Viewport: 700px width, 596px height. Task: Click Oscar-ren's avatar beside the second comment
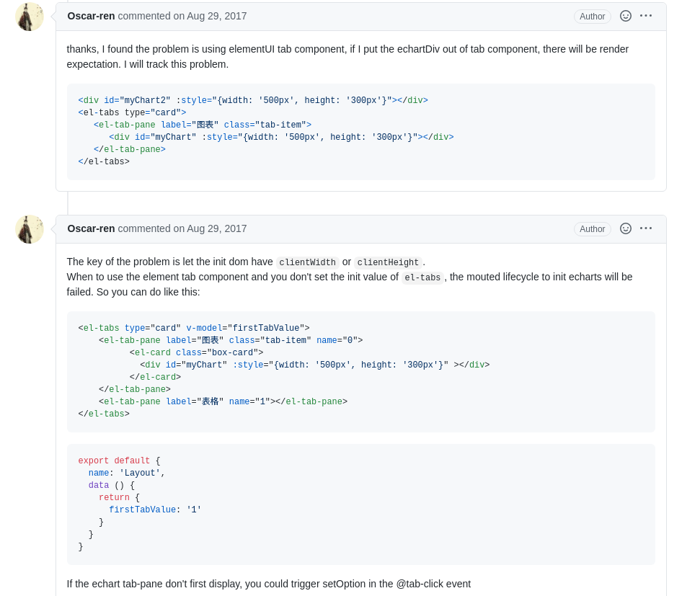(x=30, y=229)
